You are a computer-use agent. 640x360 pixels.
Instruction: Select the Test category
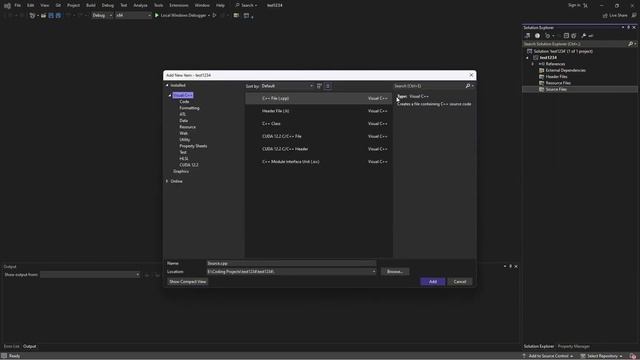tap(183, 152)
